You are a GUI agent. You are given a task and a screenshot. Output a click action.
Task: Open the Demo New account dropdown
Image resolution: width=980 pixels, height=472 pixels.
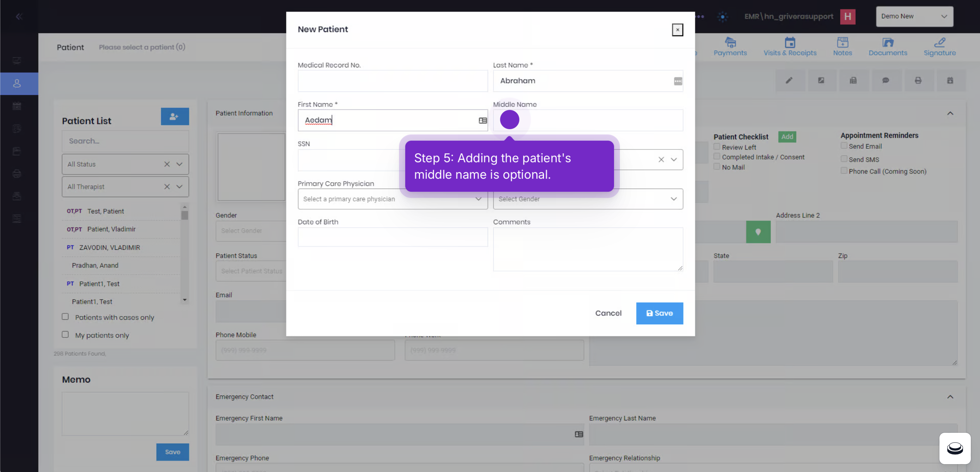point(914,16)
